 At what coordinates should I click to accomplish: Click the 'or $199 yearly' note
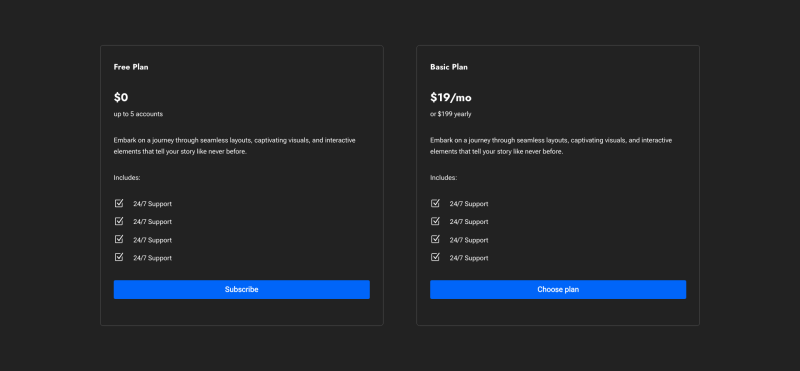(x=451, y=114)
